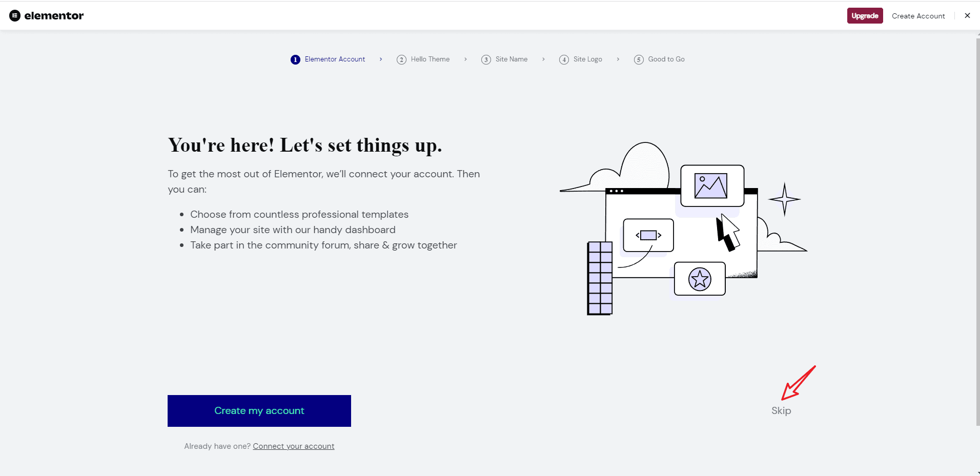
Task: Click the Upgrade badge
Action: 865,15
